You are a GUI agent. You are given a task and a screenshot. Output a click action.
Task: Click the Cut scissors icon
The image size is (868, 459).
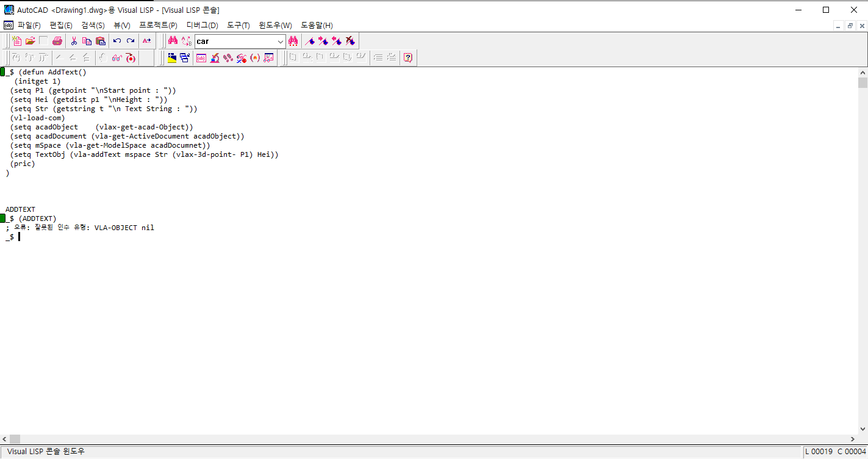click(74, 41)
